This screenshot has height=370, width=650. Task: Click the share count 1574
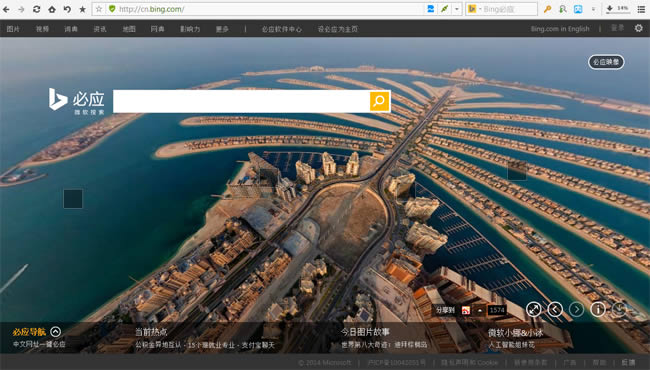(497, 310)
